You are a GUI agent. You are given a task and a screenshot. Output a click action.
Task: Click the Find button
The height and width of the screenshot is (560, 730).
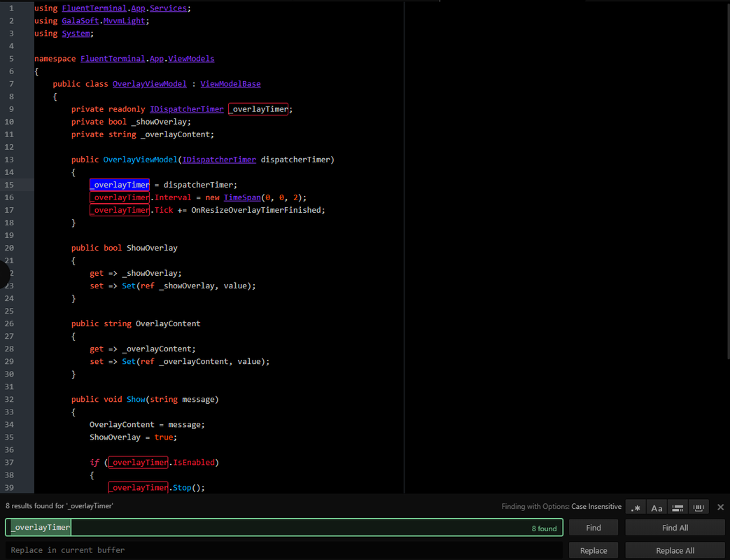point(593,527)
